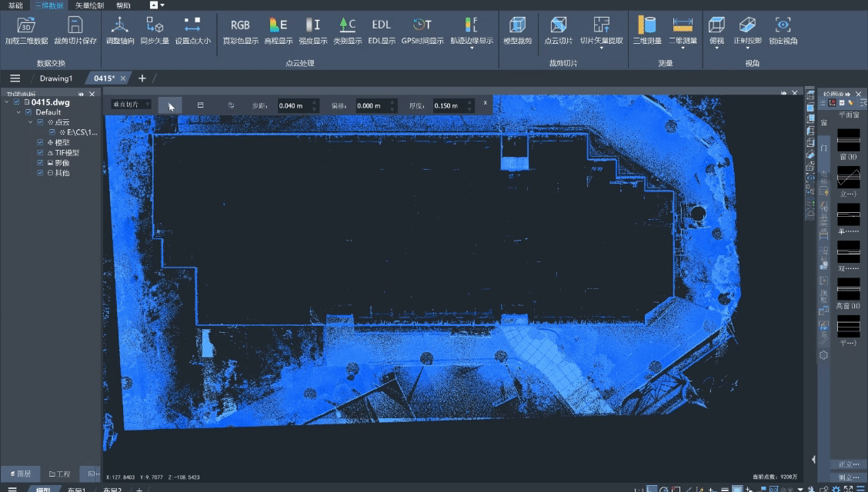Toggle the 影像 layer checkbox

click(40, 163)
